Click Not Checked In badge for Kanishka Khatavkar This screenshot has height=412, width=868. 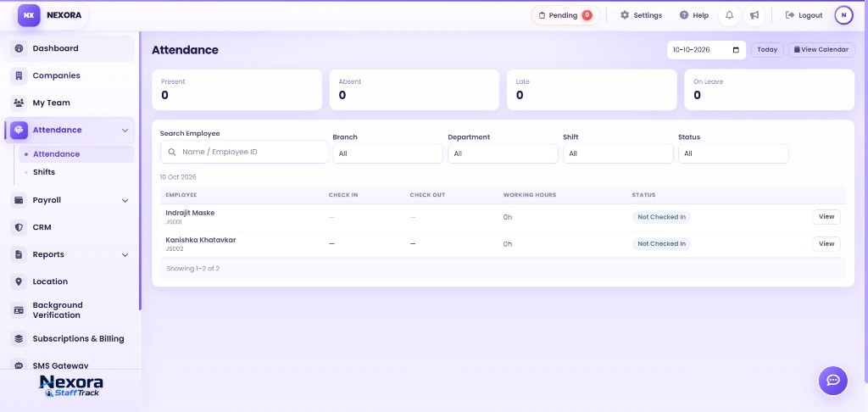(661, 243)
